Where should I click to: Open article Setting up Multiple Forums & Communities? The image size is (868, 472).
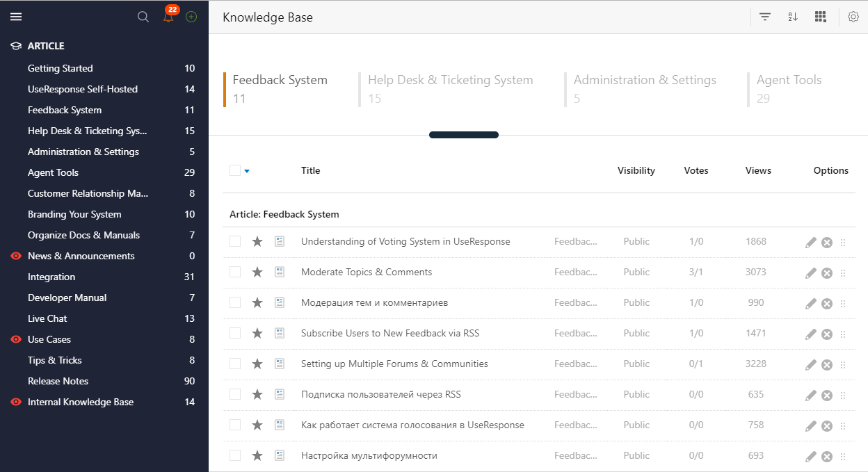[x=394, y=364]
